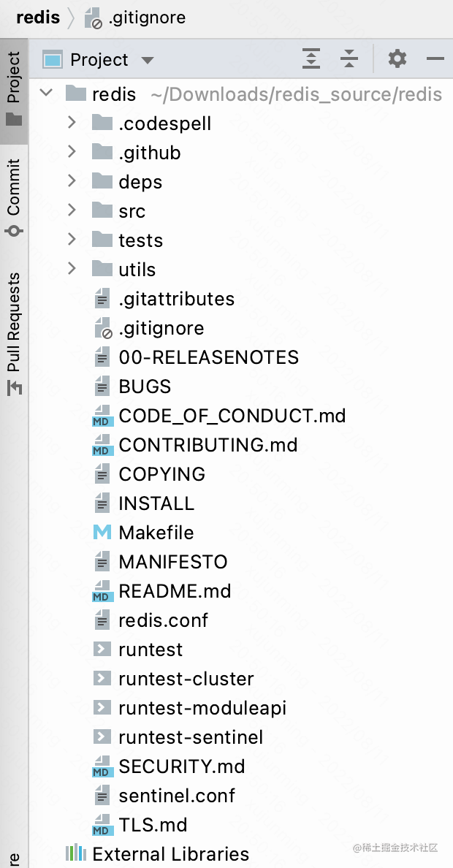Click the tests folder icon

[102, 239]
